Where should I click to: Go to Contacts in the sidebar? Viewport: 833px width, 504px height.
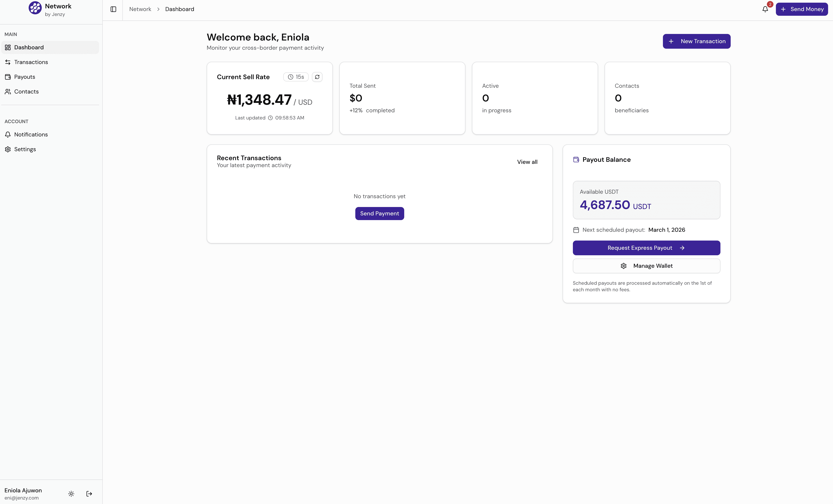click(x=26, y=92)
